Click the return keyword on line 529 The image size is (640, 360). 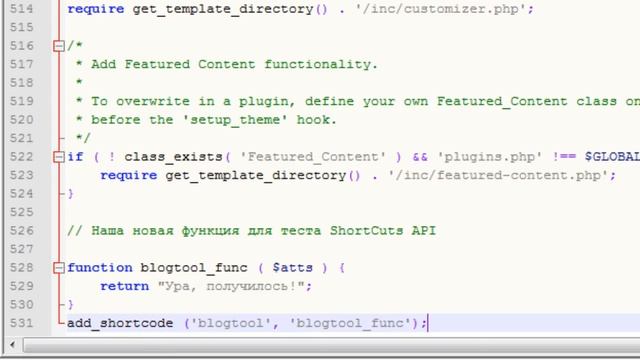click(x=124, y=286)
